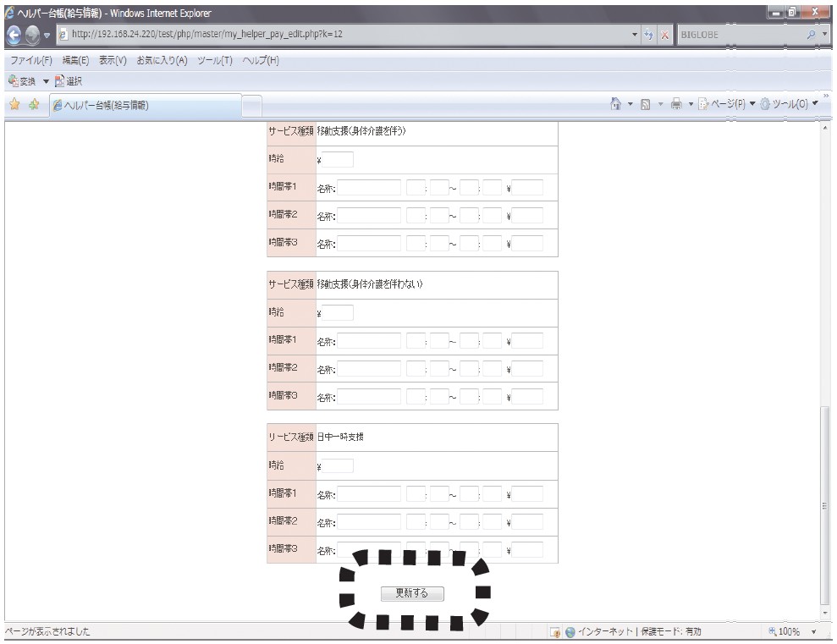
Task: Click the scrollbar up arrow
Action: pyautogui.click(x=824, y=128)
